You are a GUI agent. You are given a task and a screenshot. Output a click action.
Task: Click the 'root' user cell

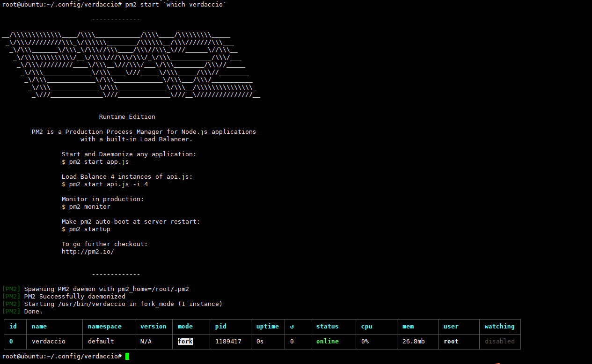[451, 342]
